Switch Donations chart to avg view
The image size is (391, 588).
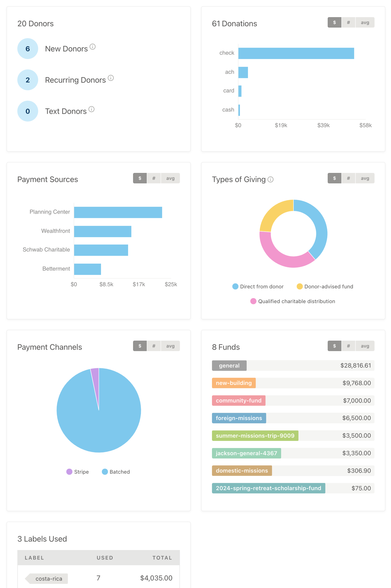(x=365, y=23)
